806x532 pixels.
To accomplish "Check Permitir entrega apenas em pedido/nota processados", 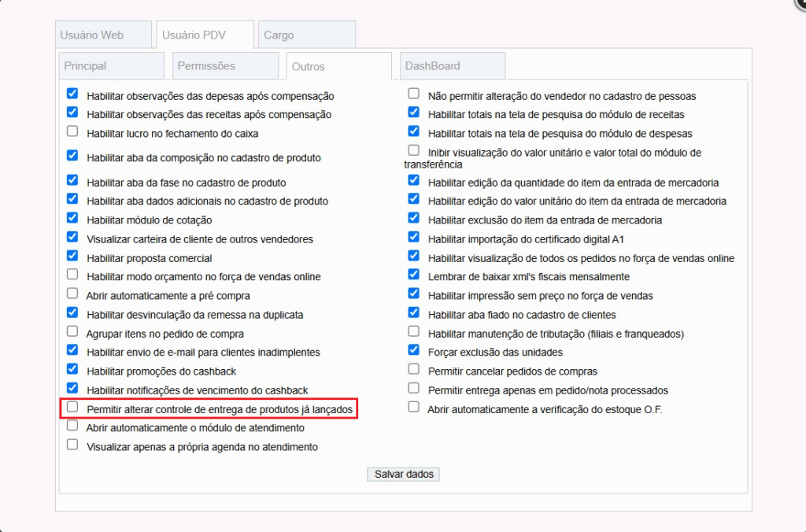I will click(414, 387).
